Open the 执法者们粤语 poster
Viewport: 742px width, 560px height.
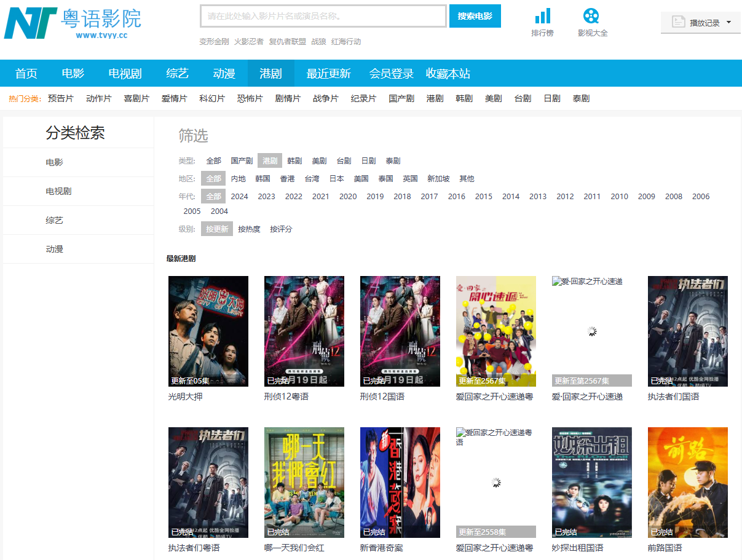(208, 483)
